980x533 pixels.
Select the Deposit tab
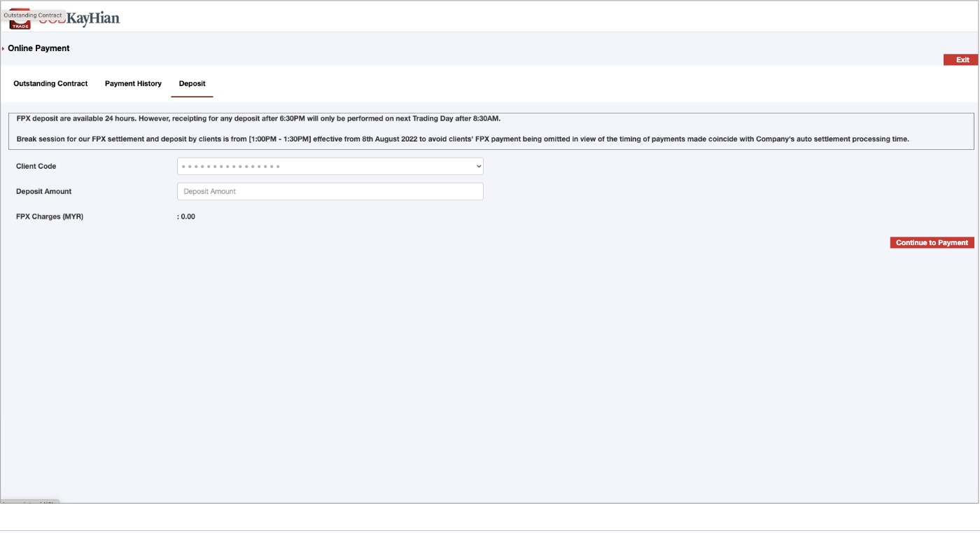click(x=192, y=83)
